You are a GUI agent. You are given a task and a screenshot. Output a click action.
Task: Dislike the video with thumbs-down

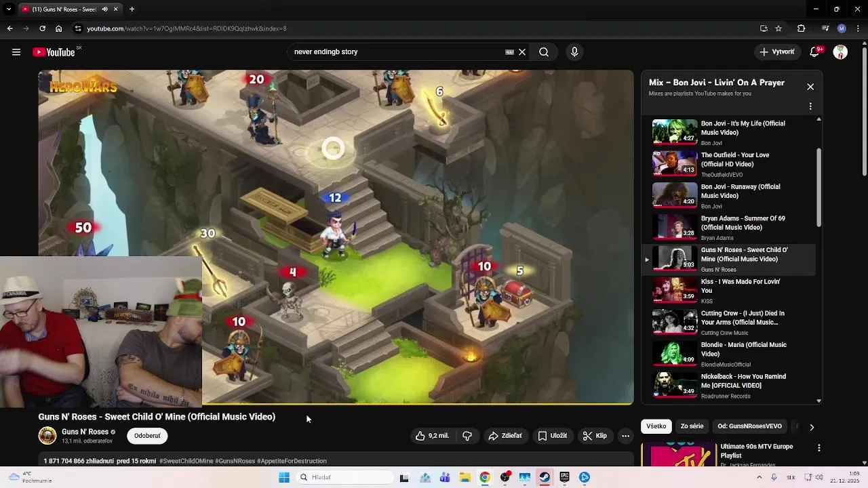pyautogui.click(x=467, y=436)
